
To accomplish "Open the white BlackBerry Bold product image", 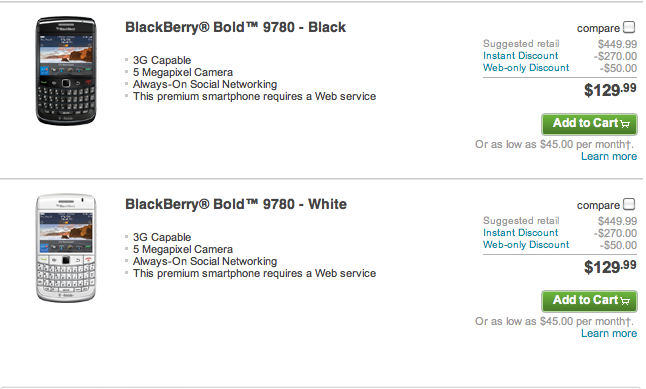I will click(66, 248).
